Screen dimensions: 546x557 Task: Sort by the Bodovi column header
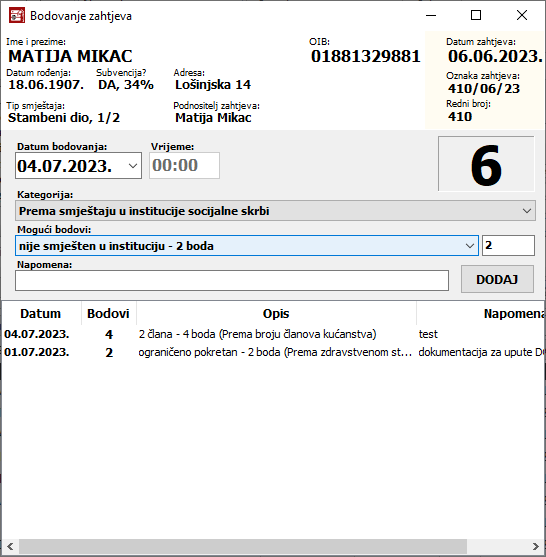click(109, 313)
